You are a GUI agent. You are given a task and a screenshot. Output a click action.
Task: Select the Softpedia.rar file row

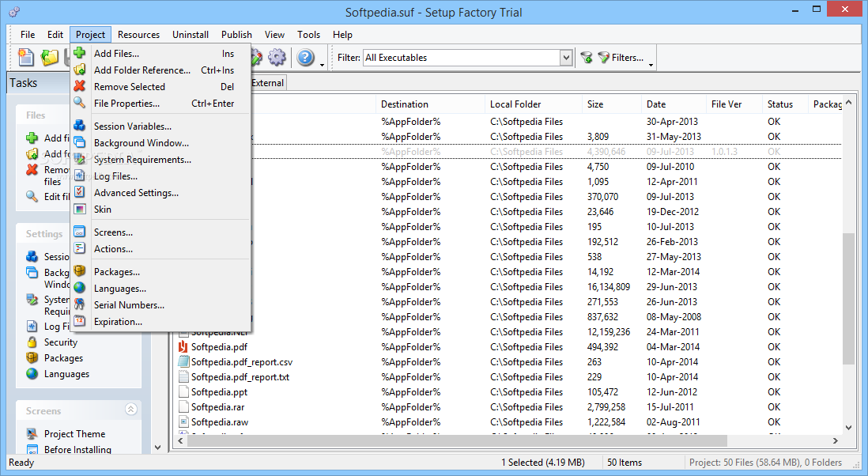(509, 406)
